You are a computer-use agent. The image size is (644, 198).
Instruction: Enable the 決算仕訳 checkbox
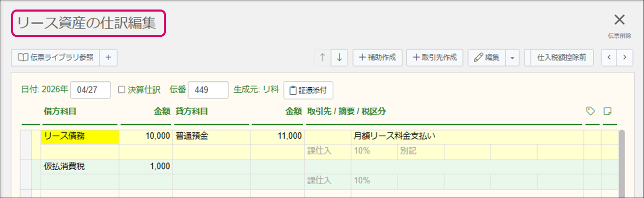point(122,90)
